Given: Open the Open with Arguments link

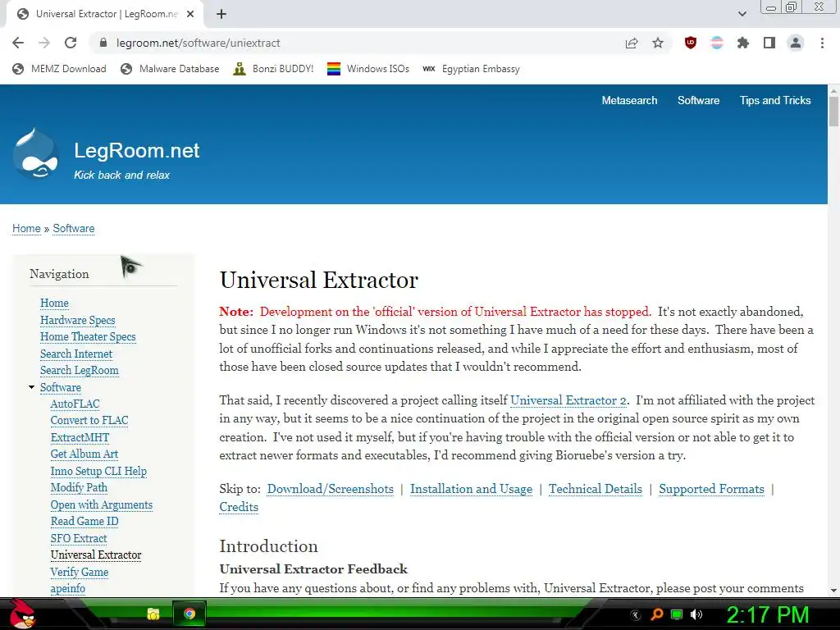Looking at the screenshot, I should (x=101, y=504).
